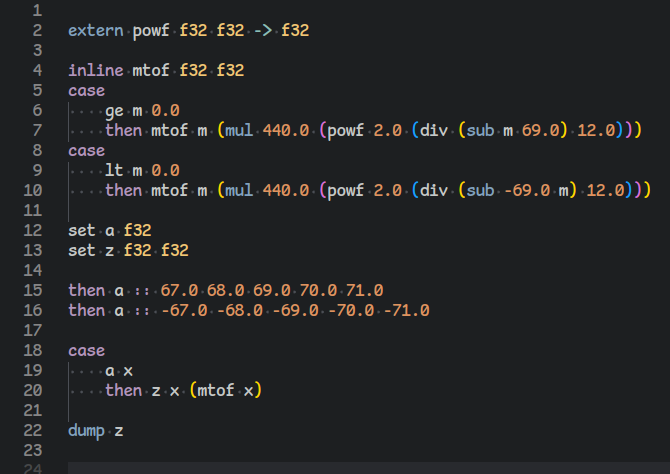This screenshot has width=670, height=474.
Task: Click the "dump" keyword on line 22
Action: [x=86, y=430]
